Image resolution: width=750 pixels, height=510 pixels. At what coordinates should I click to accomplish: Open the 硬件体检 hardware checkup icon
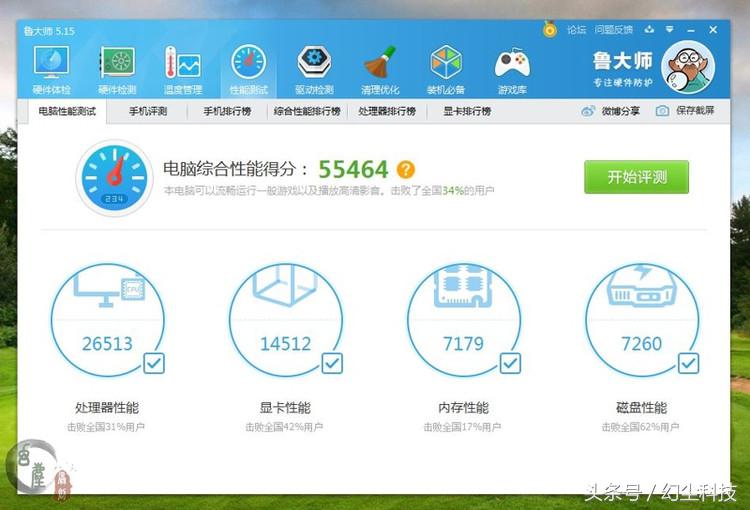(51, 69)
